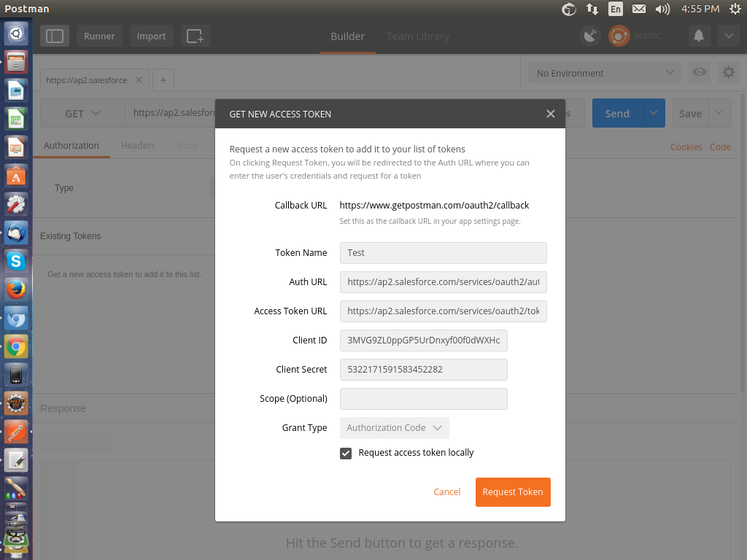Image resolution: width=747 pixels, height=560 pixels.
Task: Open the Ubuntu Dash home icon
Action: point(16,34)
